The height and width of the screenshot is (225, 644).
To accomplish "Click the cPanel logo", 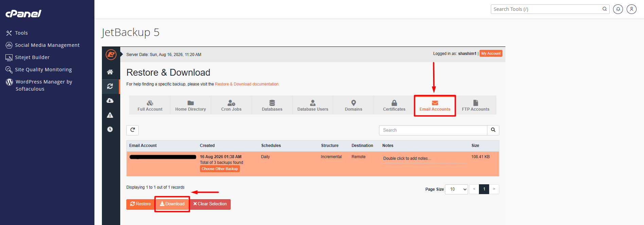I will point(23,14).
